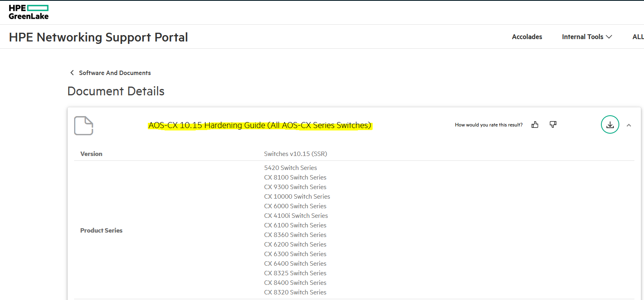Select the CX 8100 Switch Series entry
The width and height of the screenshot is (644, 300).
[x=295, y=178]
